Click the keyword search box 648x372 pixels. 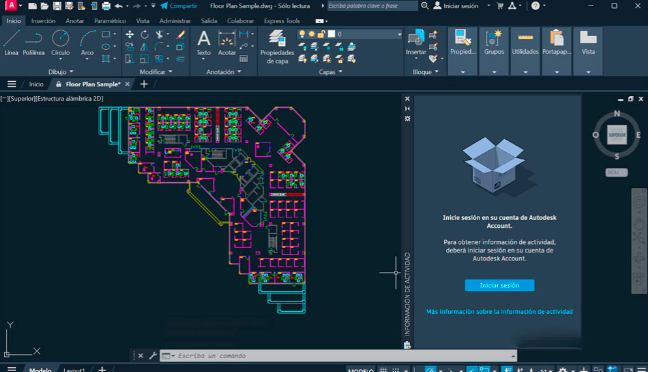point(373,6)
